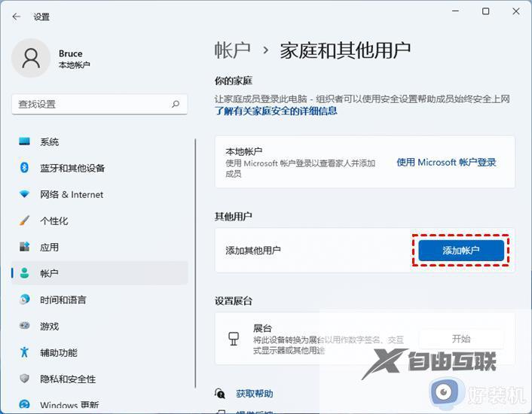The image size is (532, 414).
Task: Click the 添加帐户 button
Action: [x=460, y=251]
